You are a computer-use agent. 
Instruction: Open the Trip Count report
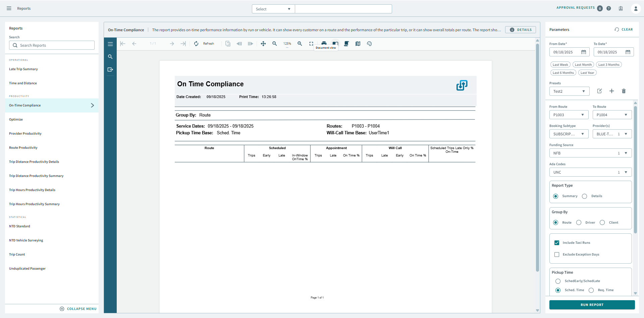pos(17,254)
